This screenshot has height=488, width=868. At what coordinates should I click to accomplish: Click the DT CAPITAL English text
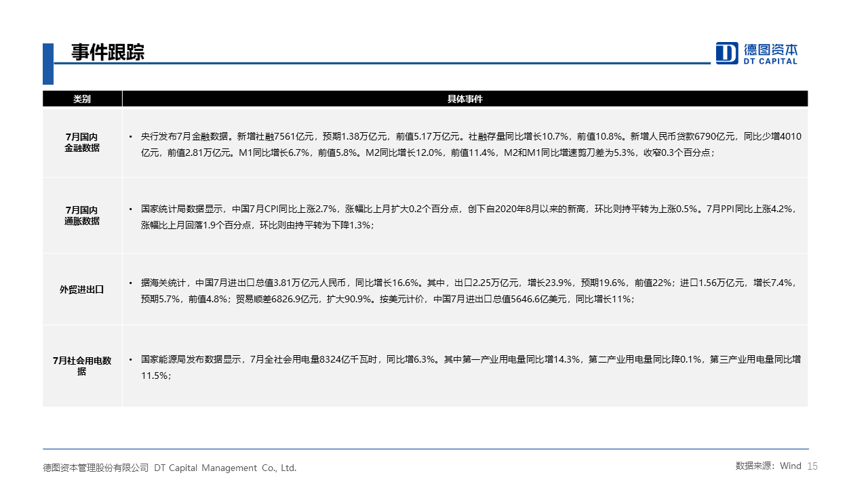[x=771, y=62]
